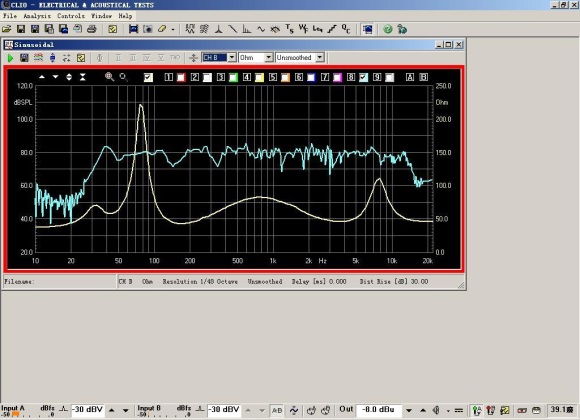The height and width of the screenshot is (420, 580).
Task: Start the sinusoidal measurement with the green Go arrow
Action: [10, 58]
